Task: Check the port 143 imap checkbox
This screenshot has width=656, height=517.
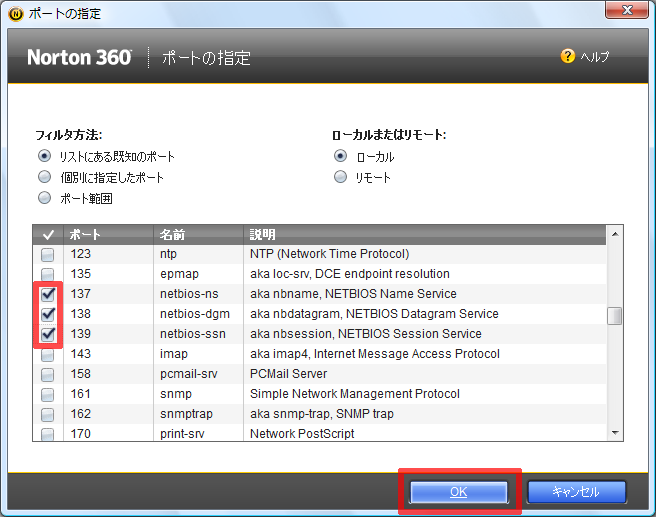Action: 48,354
